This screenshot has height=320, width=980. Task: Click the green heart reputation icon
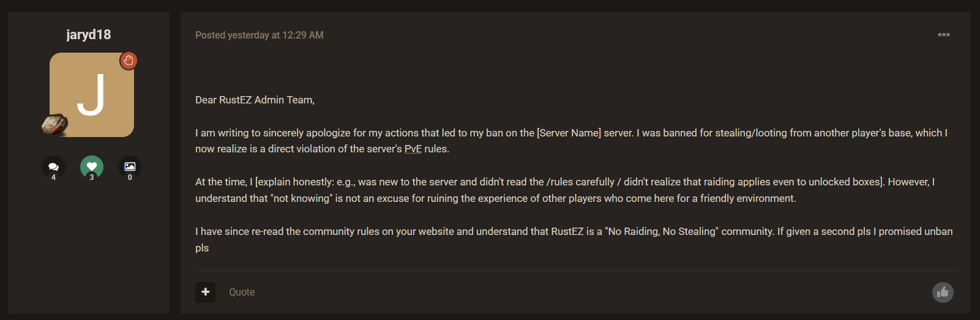(92, 166)
